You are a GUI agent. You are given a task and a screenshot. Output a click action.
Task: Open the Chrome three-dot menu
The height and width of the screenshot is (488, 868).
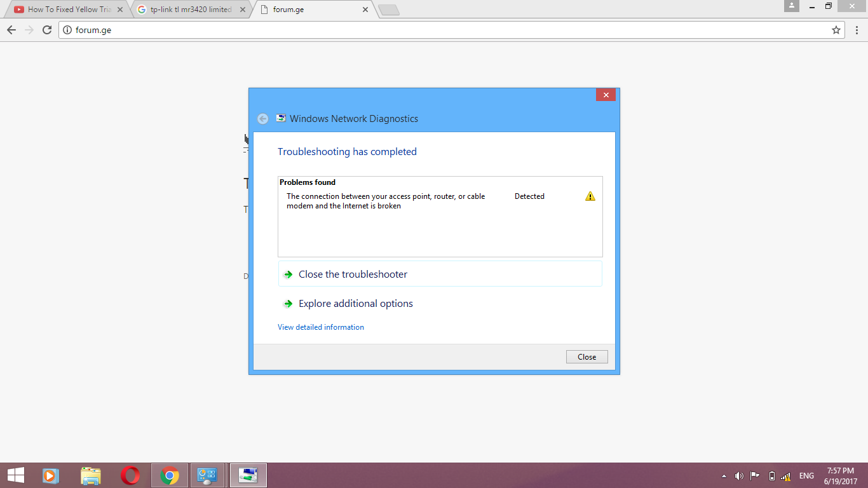click(x=857, y=30)
